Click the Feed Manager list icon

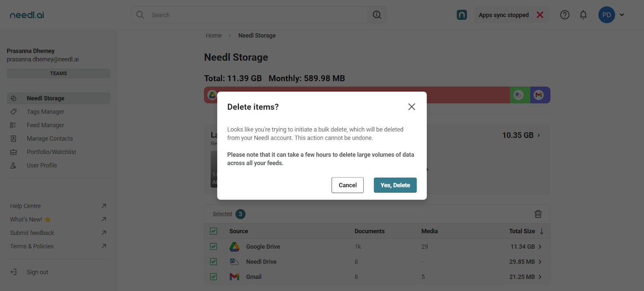coord(13,125)
